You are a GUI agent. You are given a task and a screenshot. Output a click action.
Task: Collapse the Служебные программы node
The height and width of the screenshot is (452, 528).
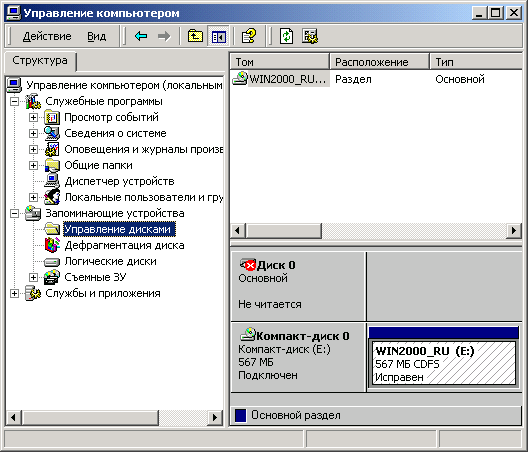[x=14, y=101]
